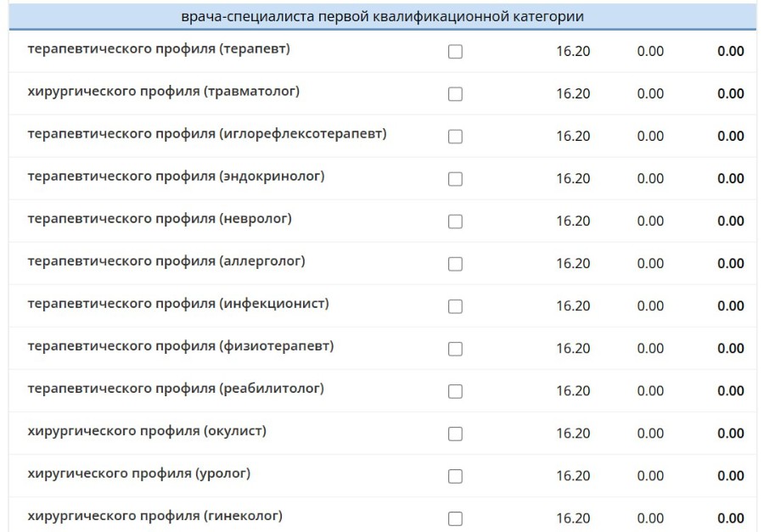Click the 'терапевтического профиля (терапевт)' label

pyautogui.click(x=159, y=49)
